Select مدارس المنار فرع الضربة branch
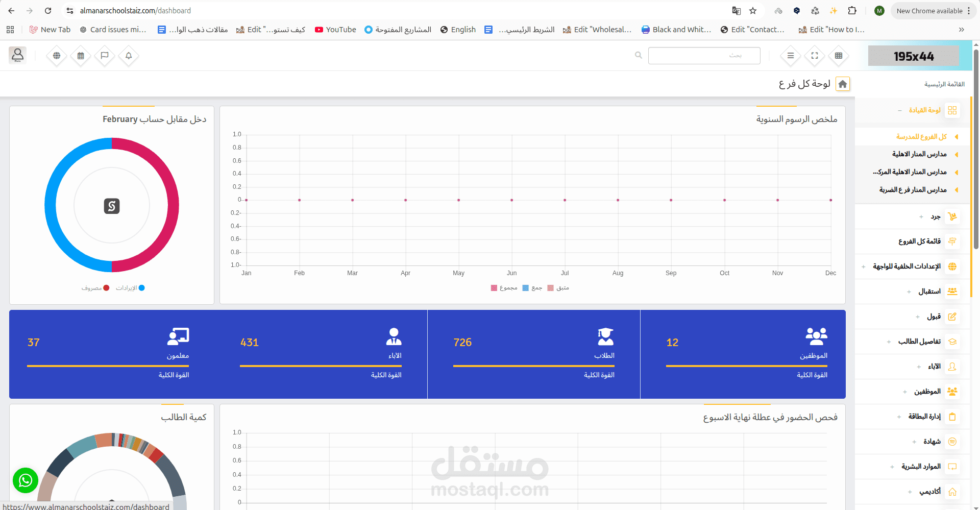Viewport: 980px width, 510px height. [913, 190]
